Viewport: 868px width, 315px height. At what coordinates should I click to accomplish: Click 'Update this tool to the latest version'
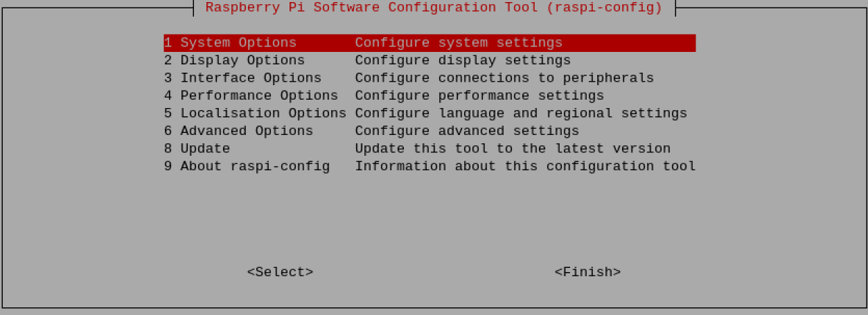[x=513, y=148]
